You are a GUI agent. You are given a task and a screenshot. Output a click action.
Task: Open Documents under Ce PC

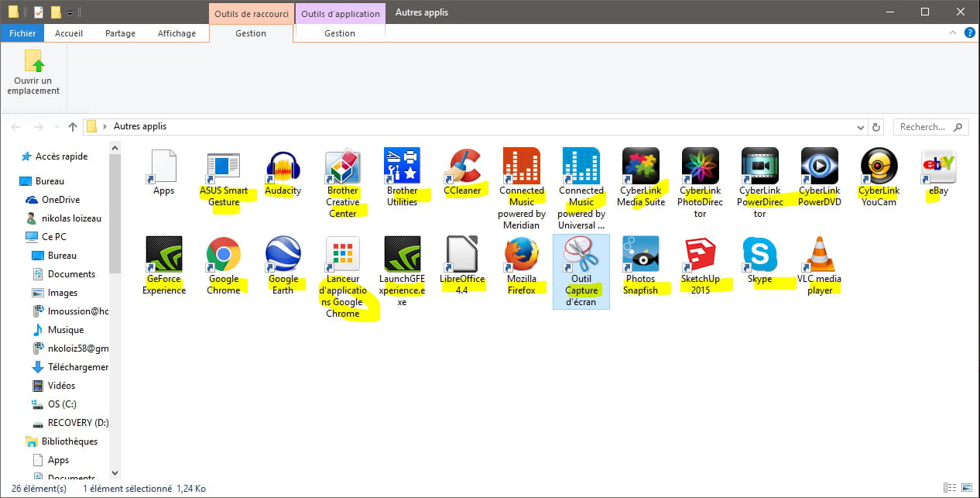[x=71, y=274]
